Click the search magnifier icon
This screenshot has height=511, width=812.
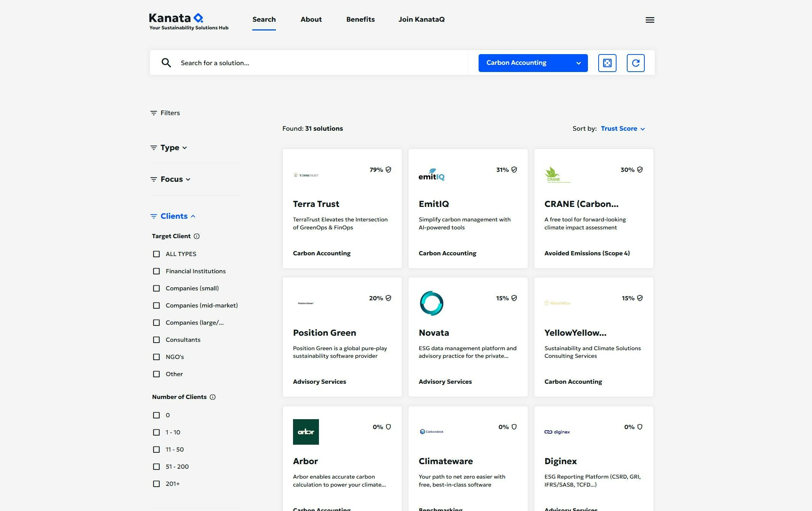166,62
